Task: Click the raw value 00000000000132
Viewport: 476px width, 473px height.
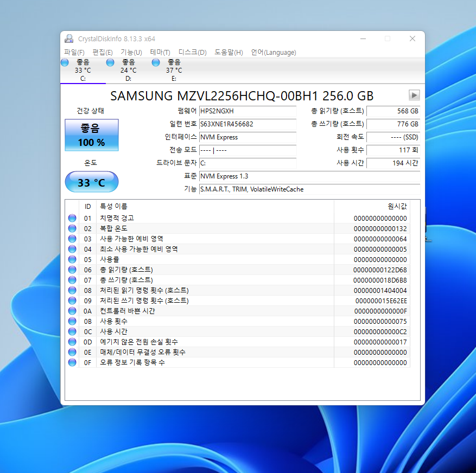Action: (x=380, y=229)
